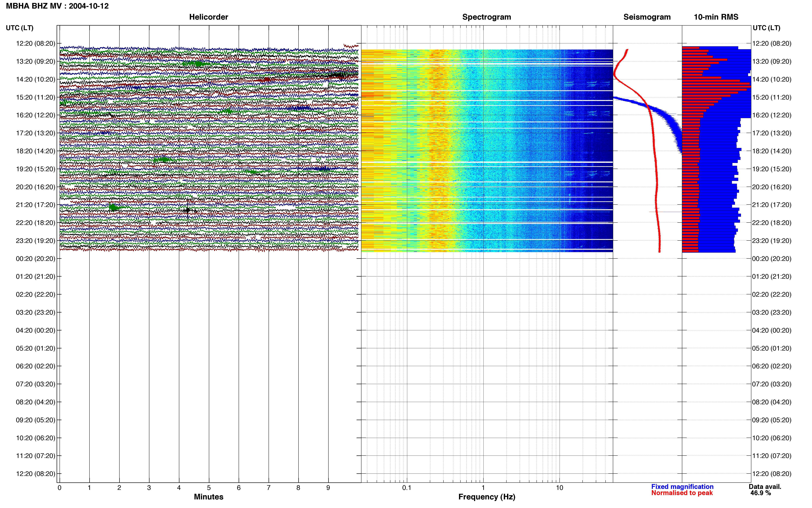
Task: Click the '10-min RMS' panel heading
Action: 716,17
